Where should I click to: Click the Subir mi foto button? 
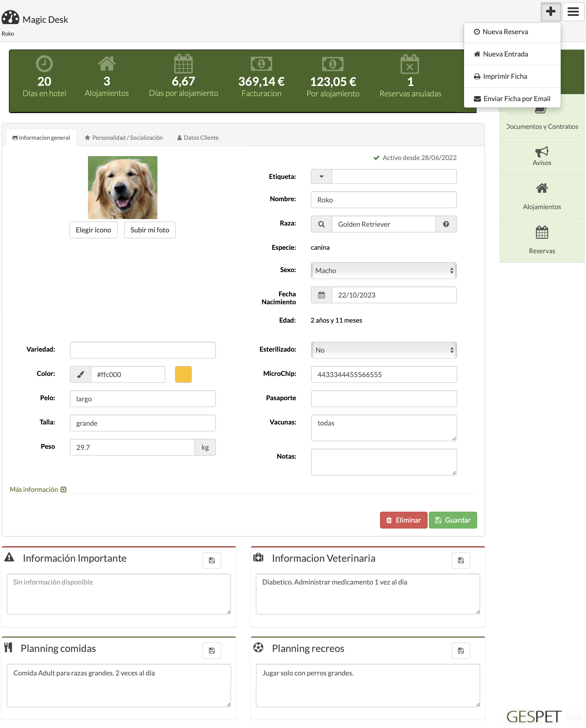click(150, 230)
